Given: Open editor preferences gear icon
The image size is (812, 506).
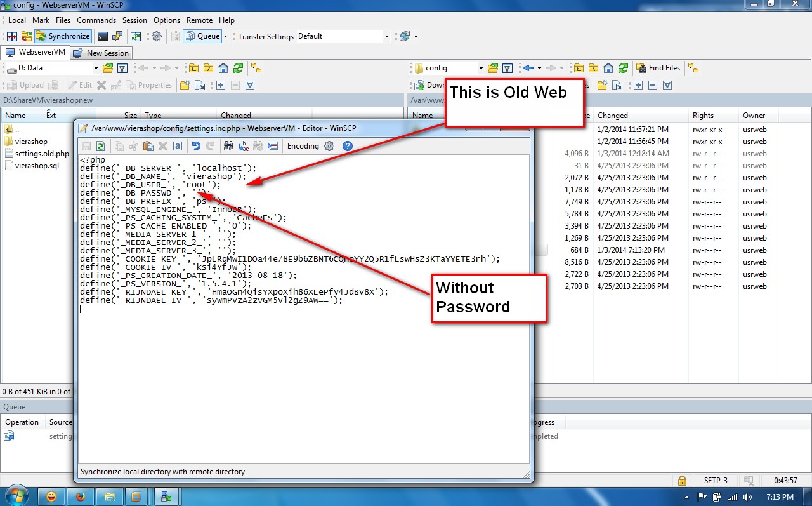Looking at the screenshot, I should (329, 146).
